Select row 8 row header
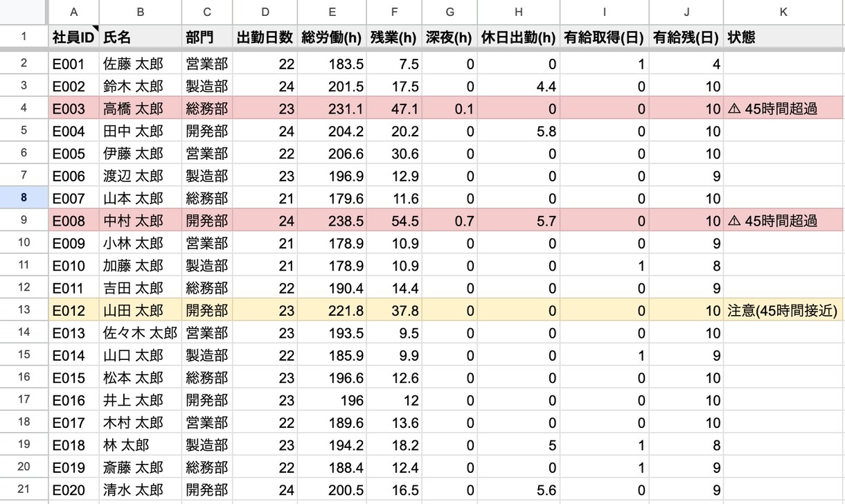 [x=24, y=198]
